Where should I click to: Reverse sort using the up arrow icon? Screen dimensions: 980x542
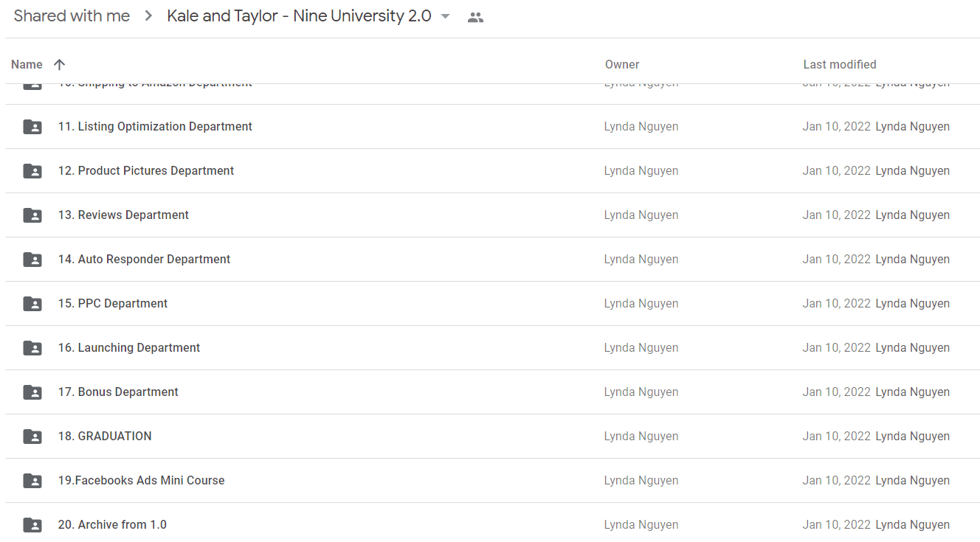coord(60,64)
